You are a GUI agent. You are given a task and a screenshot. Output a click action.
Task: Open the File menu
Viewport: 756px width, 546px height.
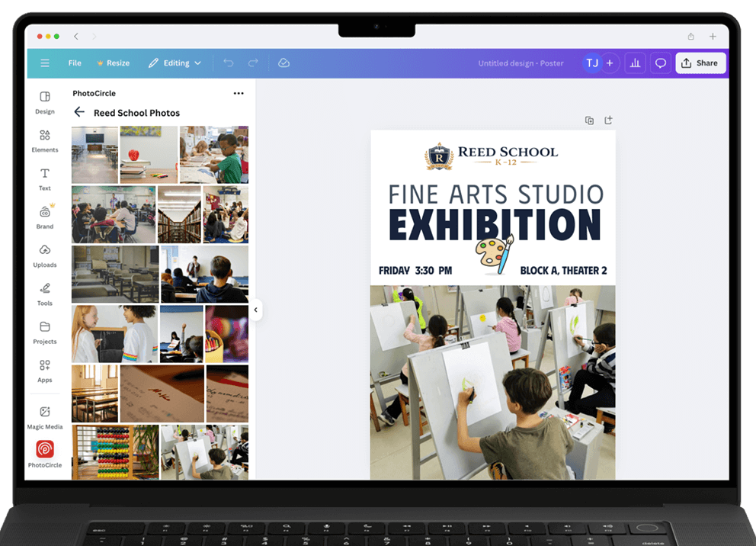tap(74, 63)
